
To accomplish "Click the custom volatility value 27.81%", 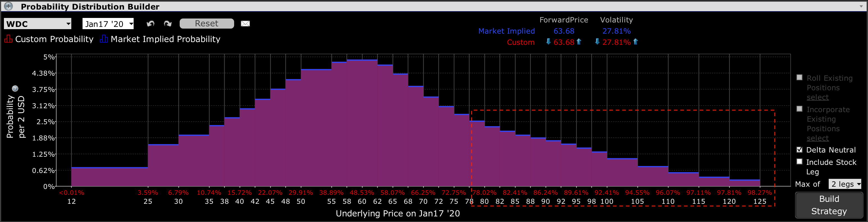I will [616, 42].
